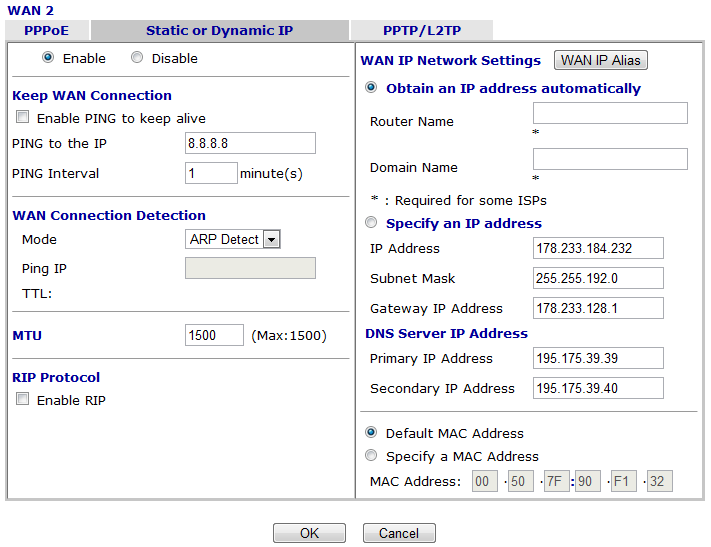Check Enable PING to keep alive
Viewport: 711px width, 547px height.
pyautogui.click(x=22, y=118)
